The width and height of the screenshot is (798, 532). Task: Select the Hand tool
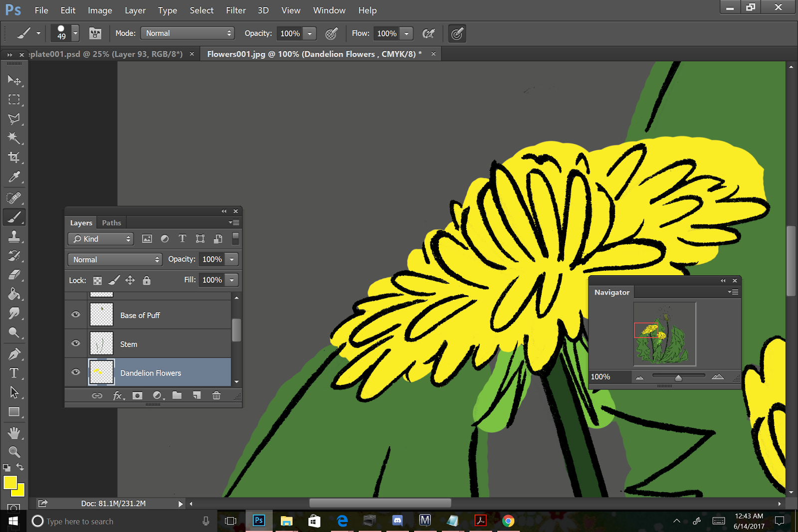coord(14,433)
